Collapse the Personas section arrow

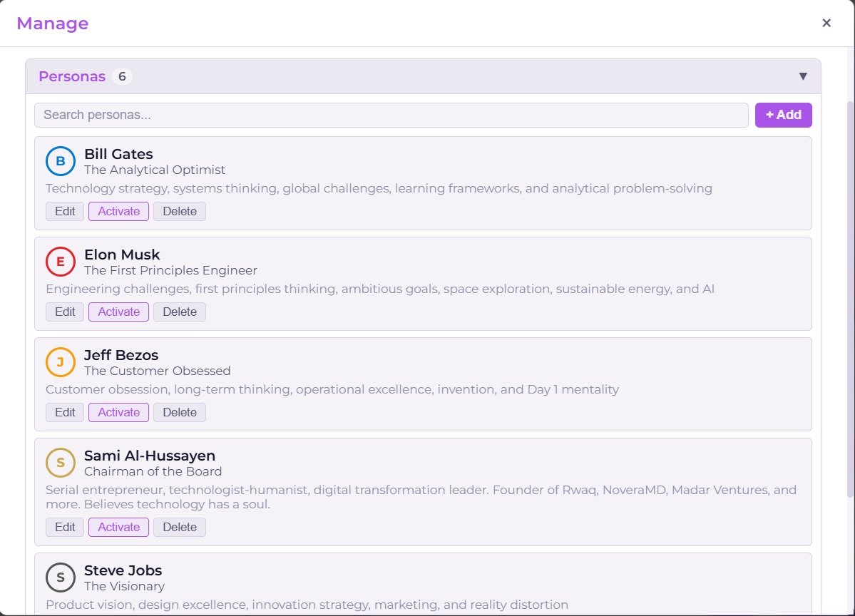tap(803, 76)
